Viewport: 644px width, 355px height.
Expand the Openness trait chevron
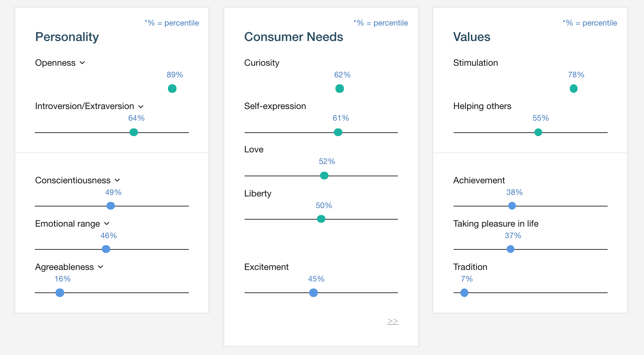(82, 63)
